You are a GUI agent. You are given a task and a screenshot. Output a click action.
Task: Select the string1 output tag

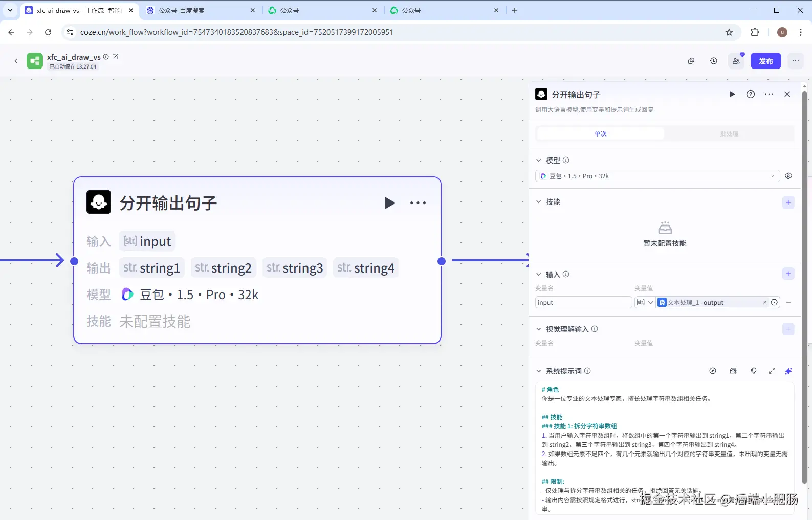(x=152, y=268)
